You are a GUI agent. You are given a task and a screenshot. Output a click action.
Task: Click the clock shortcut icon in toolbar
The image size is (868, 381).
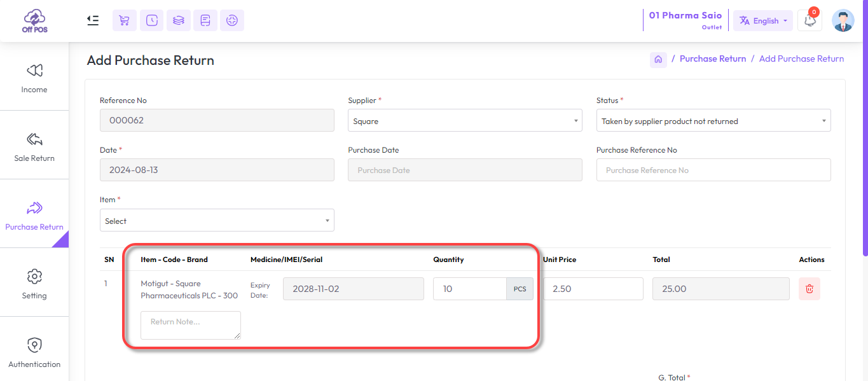tap(151, 20)
